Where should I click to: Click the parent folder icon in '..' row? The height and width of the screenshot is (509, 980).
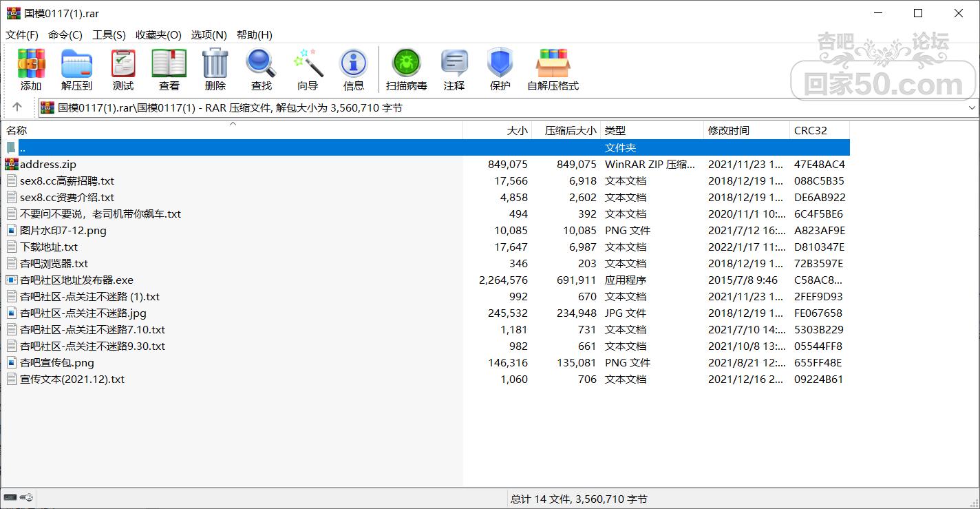coord(11,147)
